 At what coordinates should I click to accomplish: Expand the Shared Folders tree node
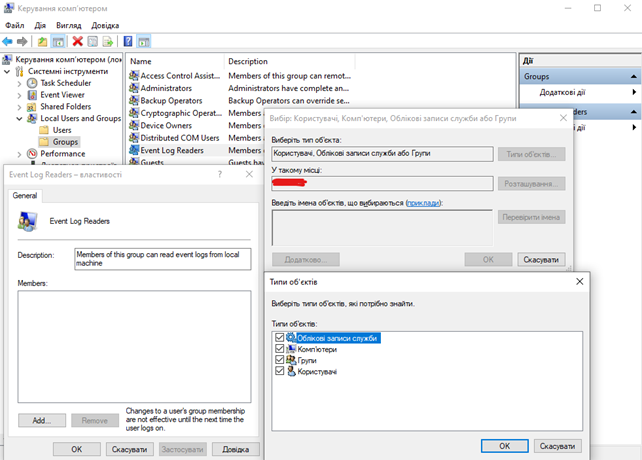point(19,107)
